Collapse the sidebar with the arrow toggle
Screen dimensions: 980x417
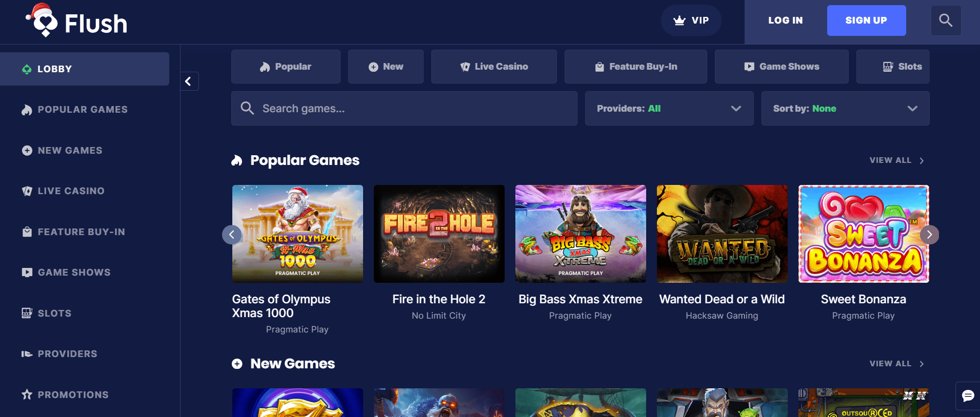pos(189,81)
